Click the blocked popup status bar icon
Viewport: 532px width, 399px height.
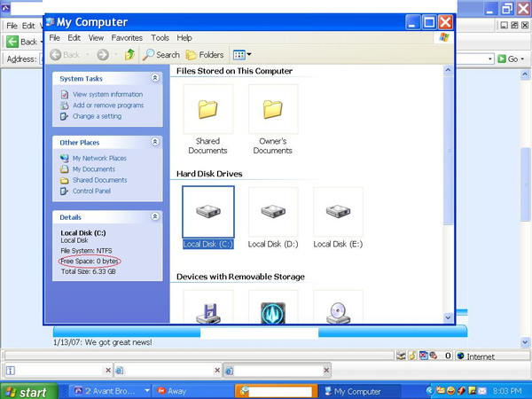point(424,356)
